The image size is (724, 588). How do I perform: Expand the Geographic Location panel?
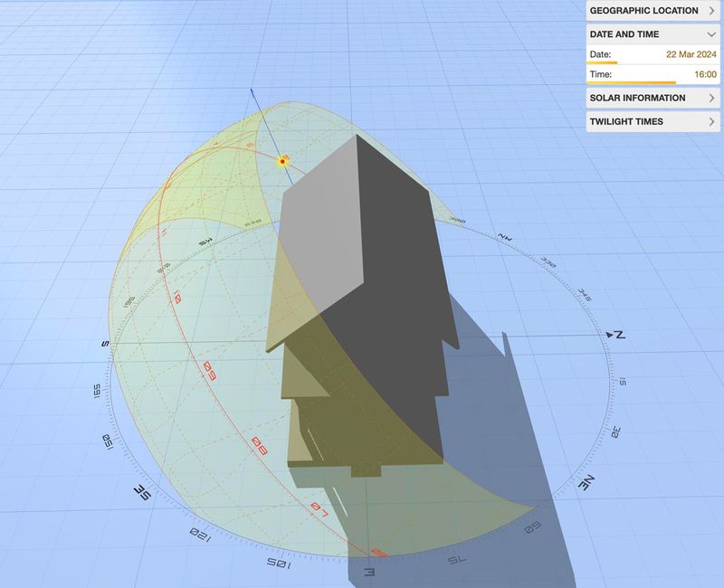[653, 11]
